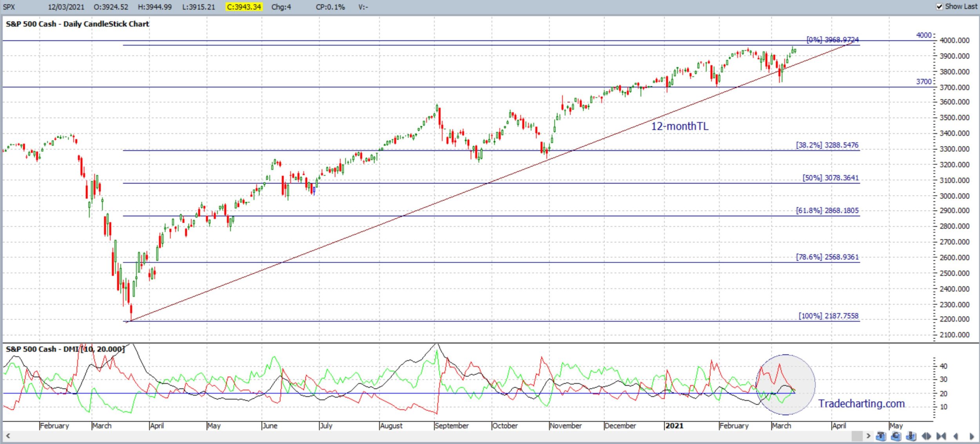Click the expand chart horizontally arrows icon

(926, 436)
